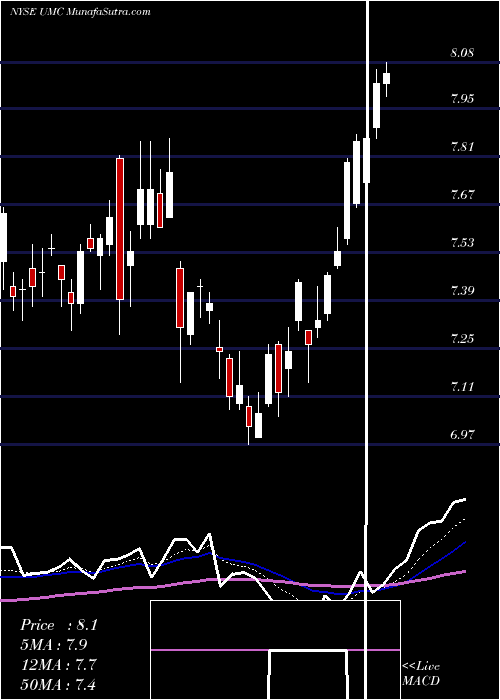Click the <<Live MACD label
This screenshot has width=500, height=700.
[x=421, y=674]
